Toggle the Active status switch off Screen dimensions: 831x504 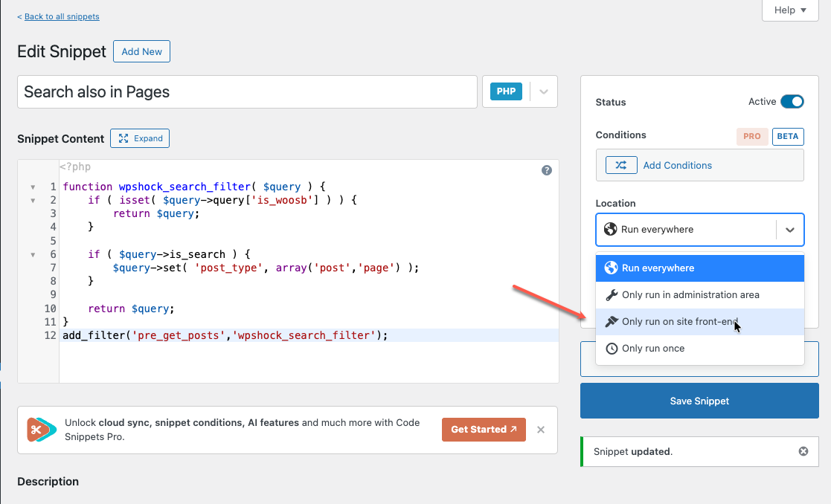coord(792,102)
